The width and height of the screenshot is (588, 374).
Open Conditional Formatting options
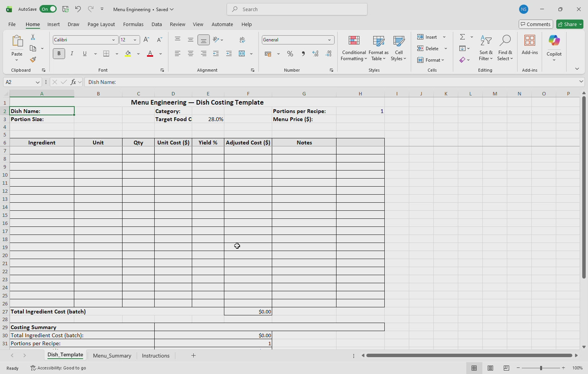click(x=353, y=48)
